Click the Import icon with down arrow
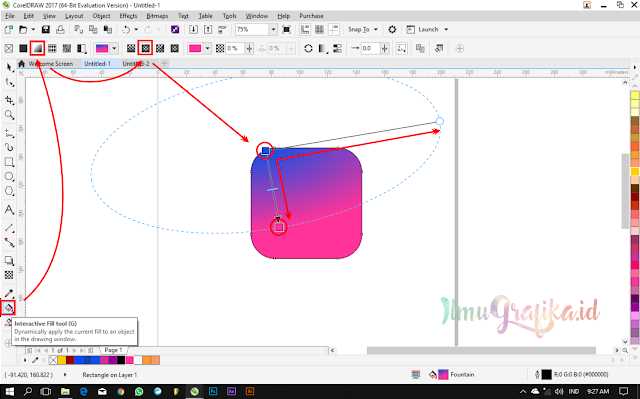This screenshot has height=399, width=640. pos(193,29)
